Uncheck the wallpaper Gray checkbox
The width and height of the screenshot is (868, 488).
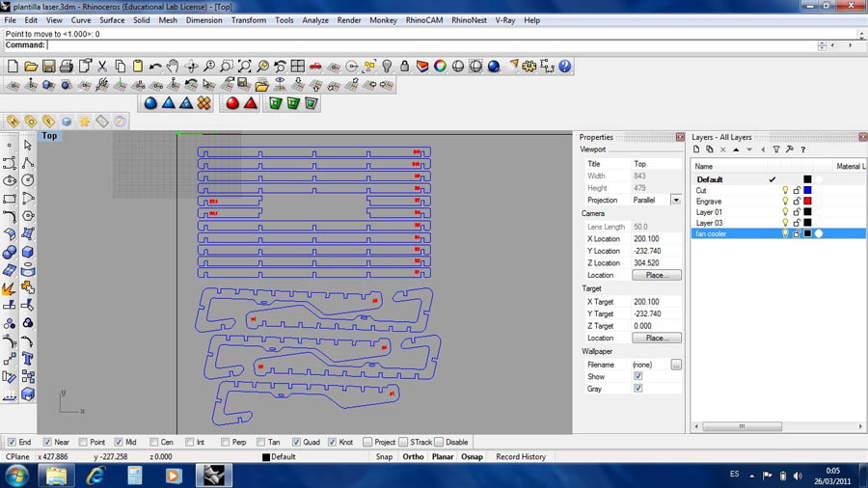coord(637,389)
